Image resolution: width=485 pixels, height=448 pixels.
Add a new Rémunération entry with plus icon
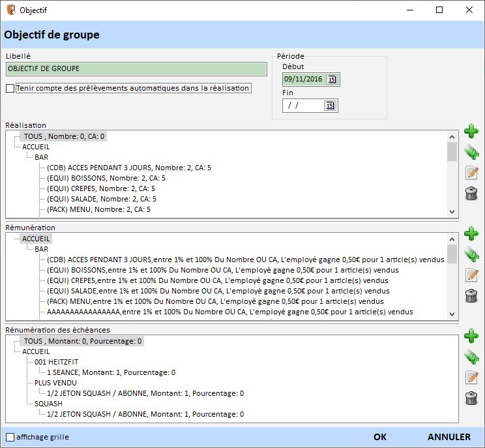click(471, 233)
